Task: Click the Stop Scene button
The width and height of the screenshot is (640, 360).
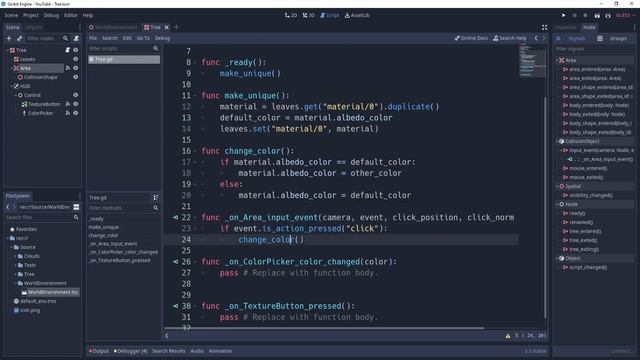Action: [x=585, y=16]
